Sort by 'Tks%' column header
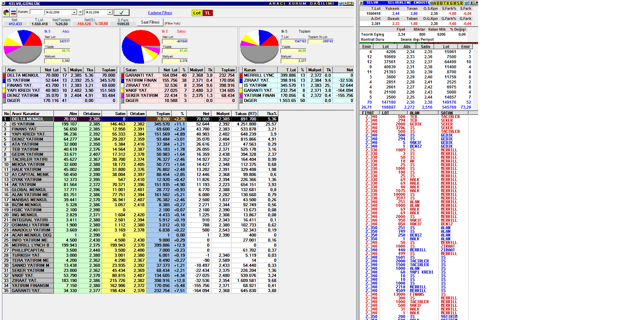This screenshot has width=644, height=320. 268,114
